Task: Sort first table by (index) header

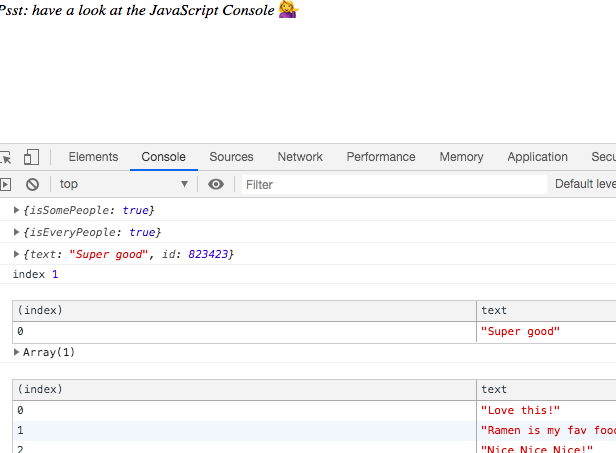Action: [x=244, y=310]
